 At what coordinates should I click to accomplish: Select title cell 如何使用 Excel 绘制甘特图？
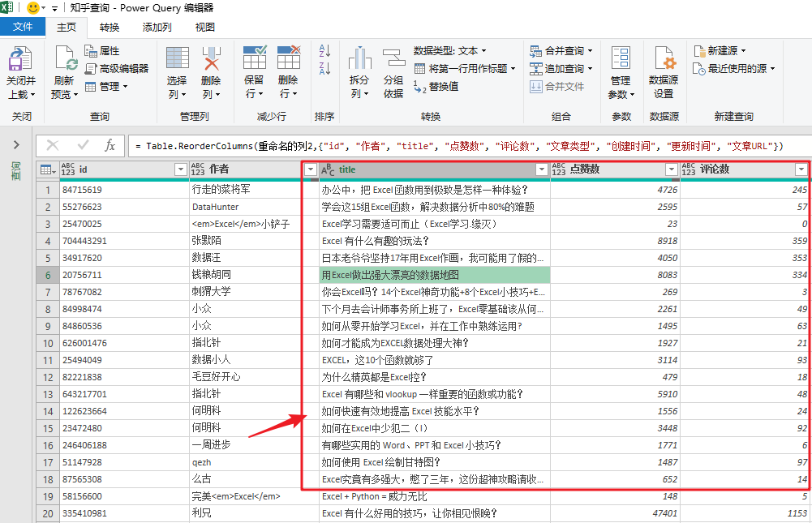tap(435, 462)
